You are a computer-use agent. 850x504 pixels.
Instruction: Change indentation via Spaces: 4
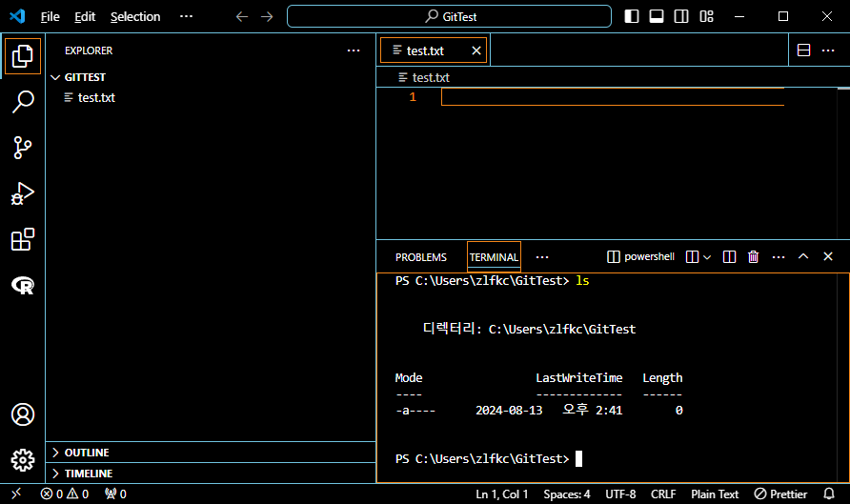point(566,494)
